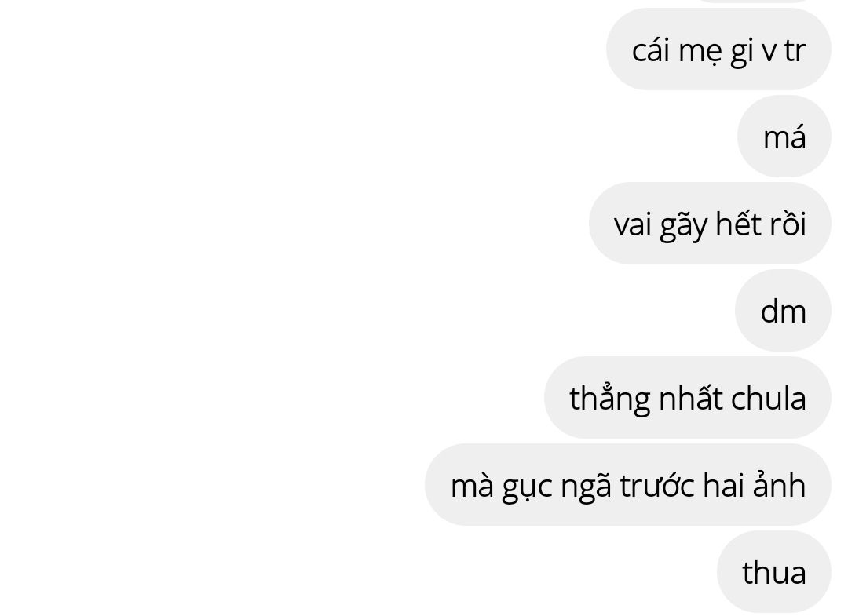
Task: Select the message bubble reading "cái mẹ gì v tr"
Action: [718, 49]
